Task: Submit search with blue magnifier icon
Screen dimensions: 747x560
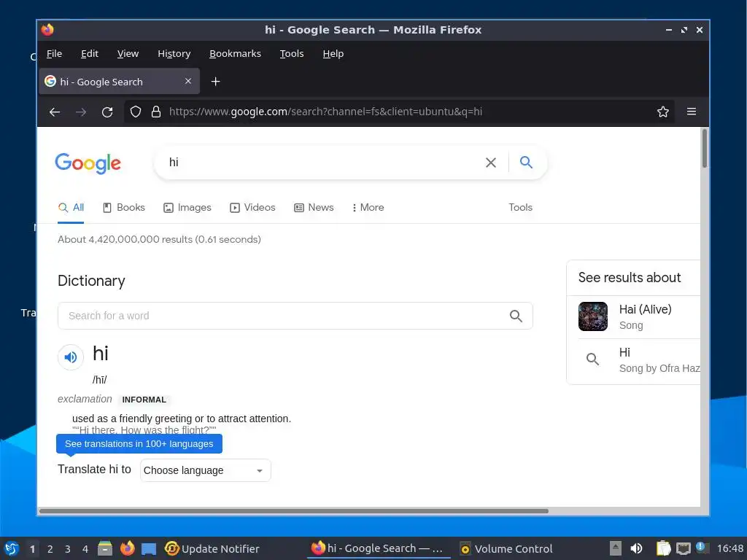Action: pos(526,163)
